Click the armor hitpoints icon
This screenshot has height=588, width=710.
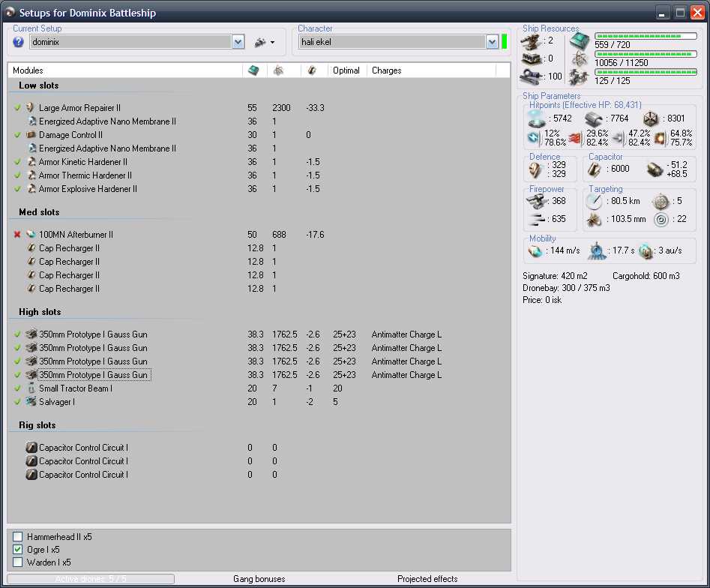pyautogui.click(x=594, y=118)
